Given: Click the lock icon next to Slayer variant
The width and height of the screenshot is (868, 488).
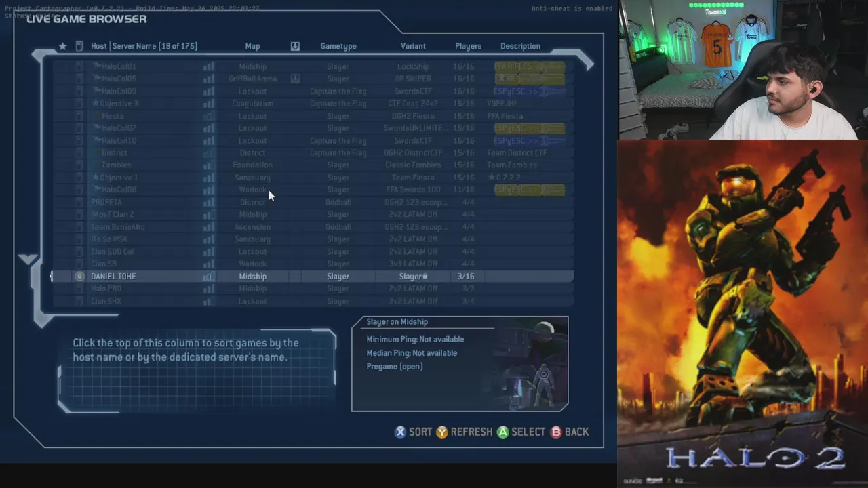Looking at the screenshot, I should [425, 277].
